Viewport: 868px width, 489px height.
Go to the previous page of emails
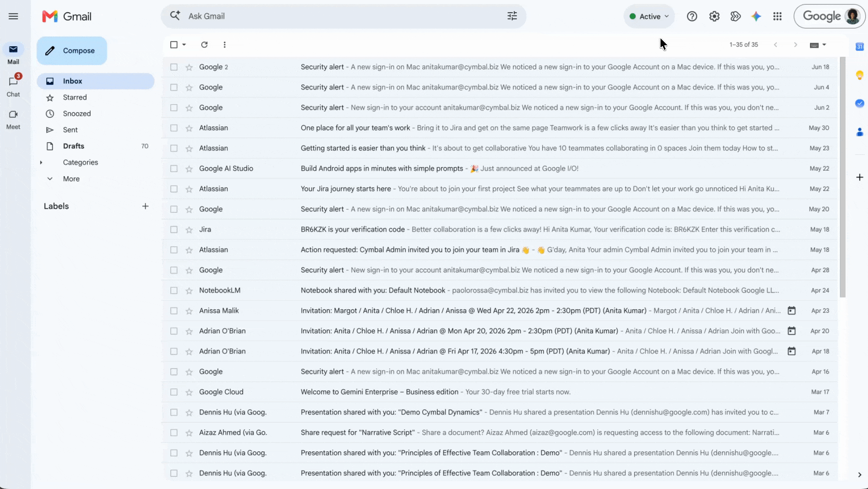click(776, 44)
